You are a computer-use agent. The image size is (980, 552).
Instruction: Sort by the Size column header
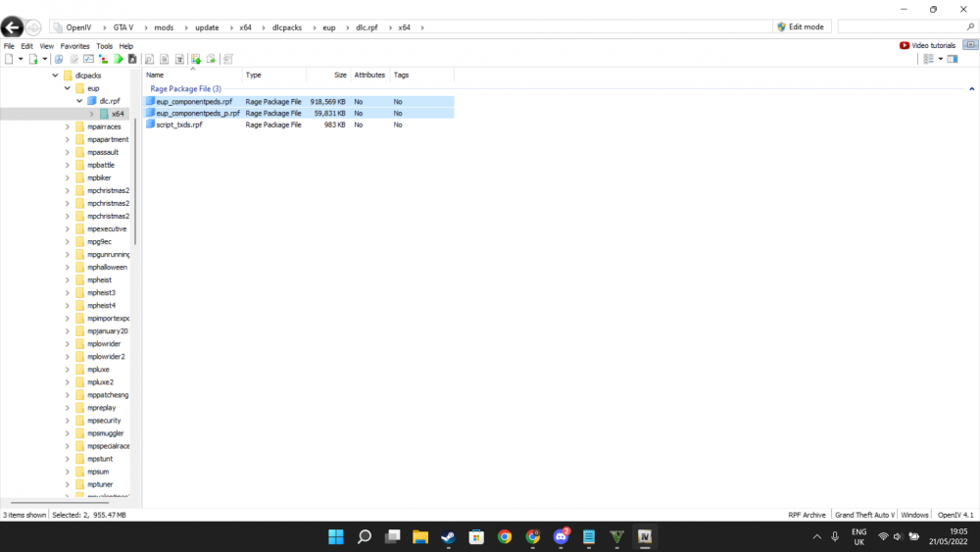[x=328, y=75]
